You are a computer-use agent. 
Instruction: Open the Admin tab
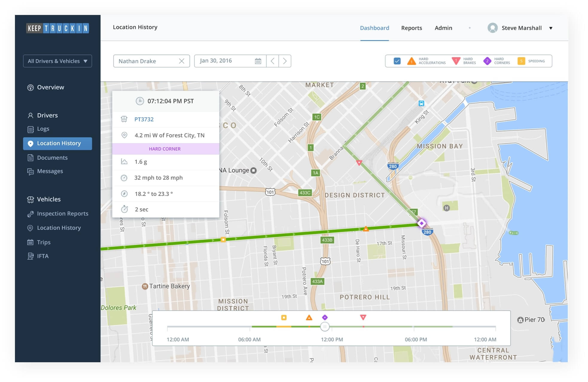pos(443,28)
